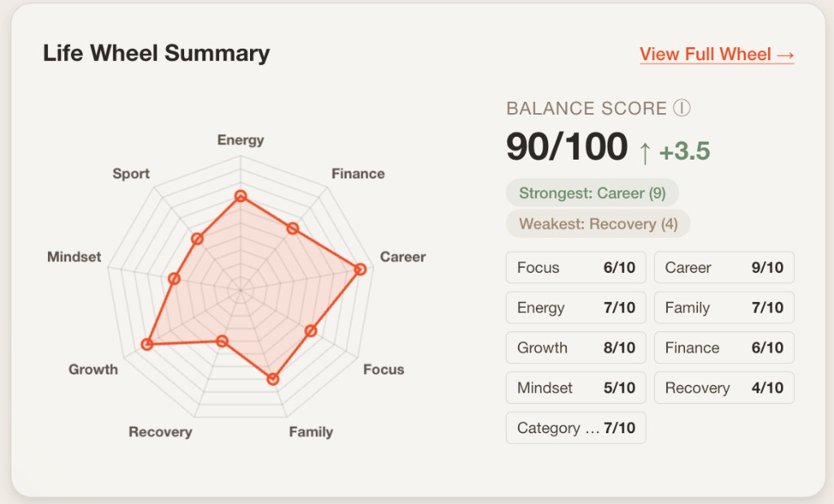Select the Career vertex marker on the chart

(x=358, y=268)
